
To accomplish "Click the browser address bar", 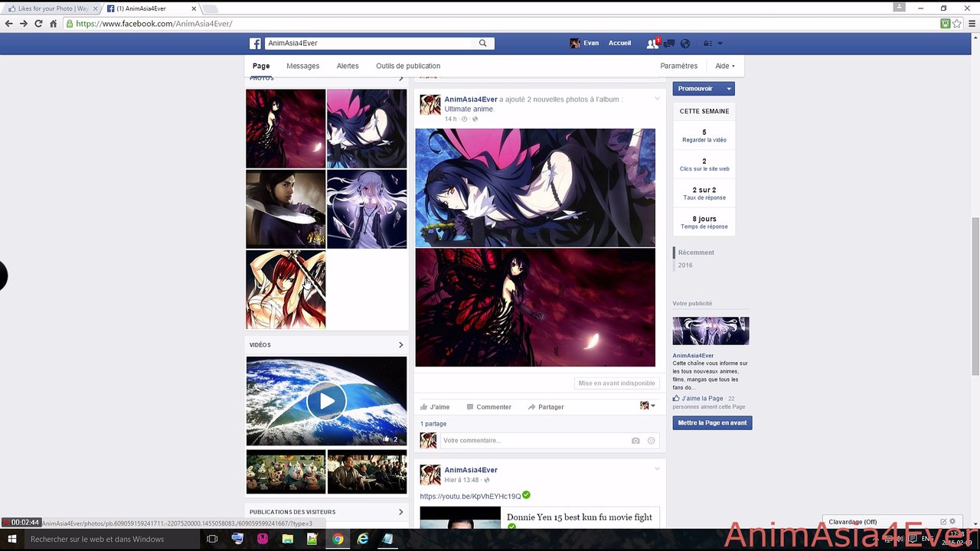I will (x=501, y=24).
